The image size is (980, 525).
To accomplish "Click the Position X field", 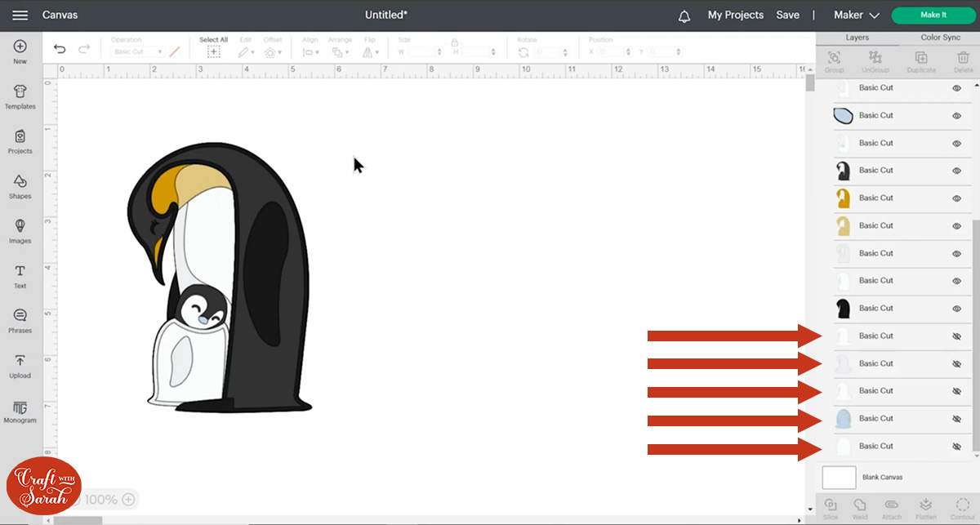I will click(615, 52).
